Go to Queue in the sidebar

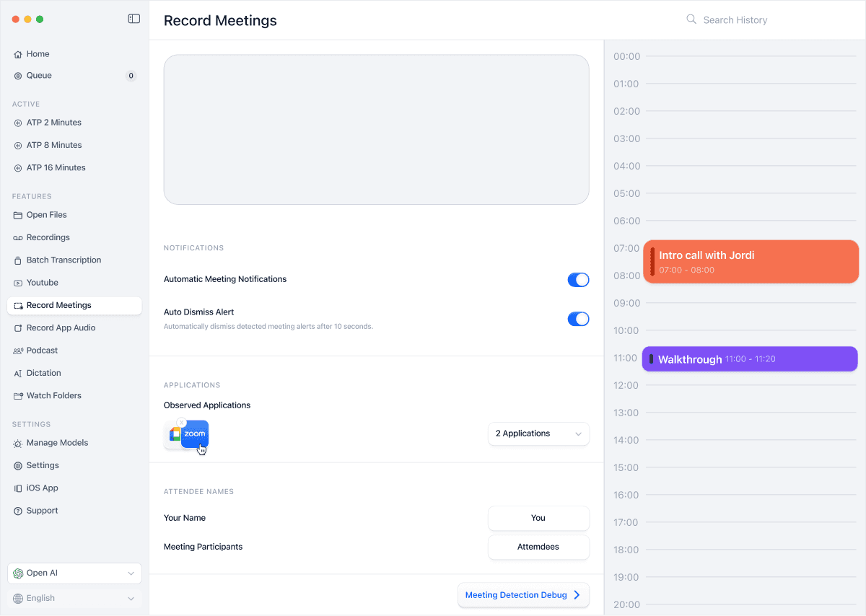tap(74, 76)
